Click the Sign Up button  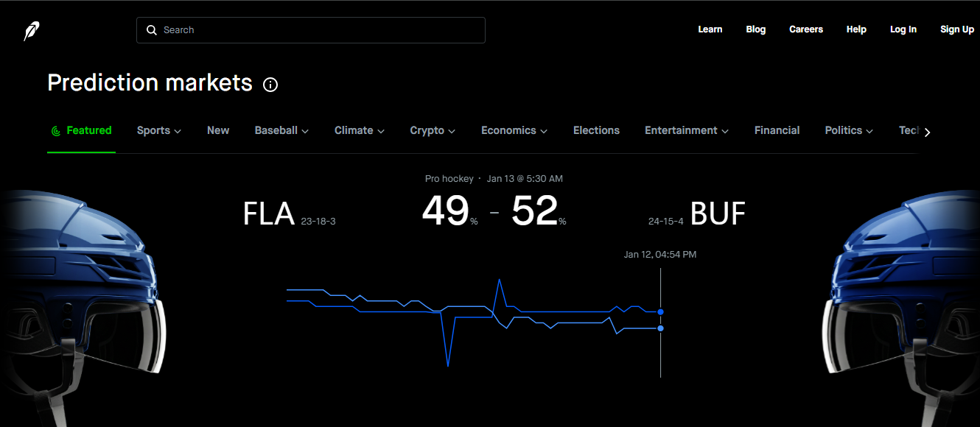click(956, 29)
